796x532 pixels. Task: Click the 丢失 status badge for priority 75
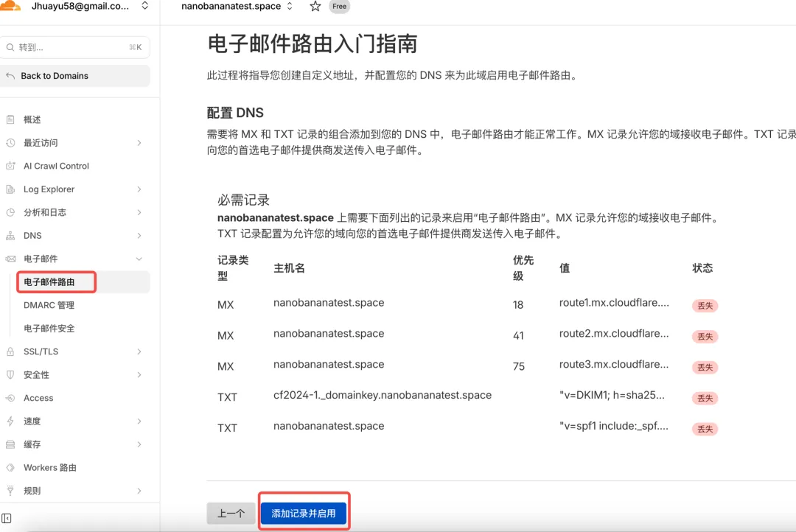pos(705,368)
